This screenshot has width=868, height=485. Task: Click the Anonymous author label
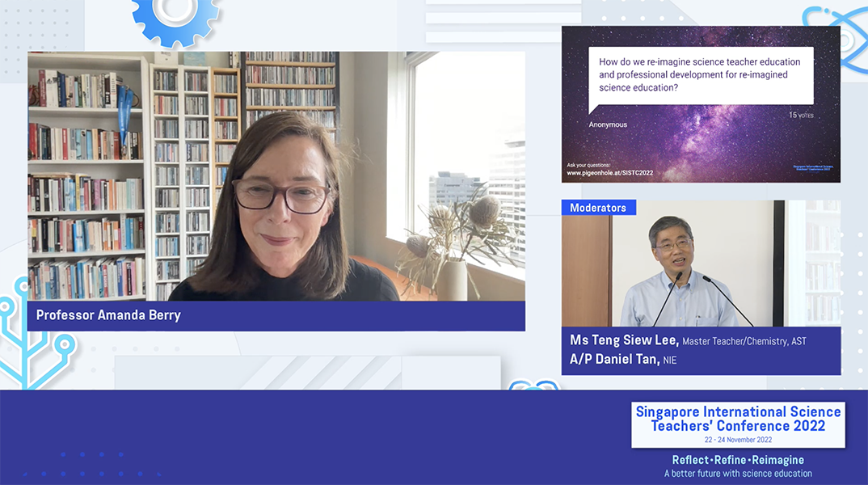[x=608, y=124]
